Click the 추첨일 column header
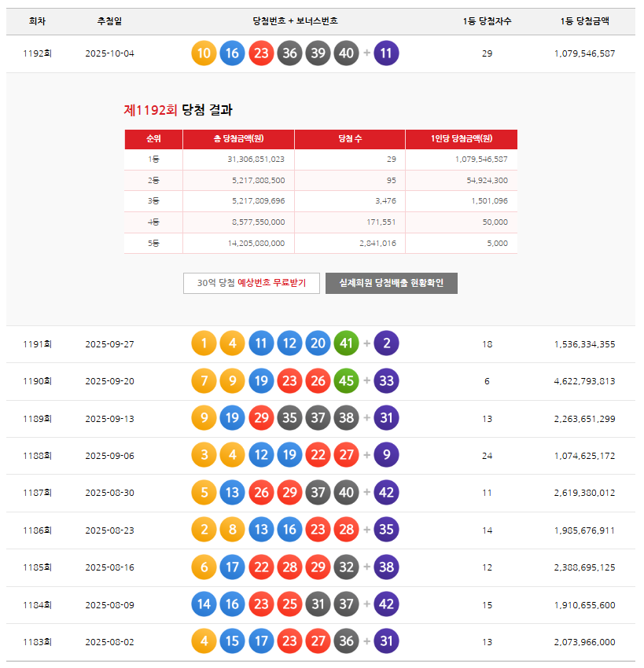644x668 pixels. pyautogui.click(x=109, y=21)
